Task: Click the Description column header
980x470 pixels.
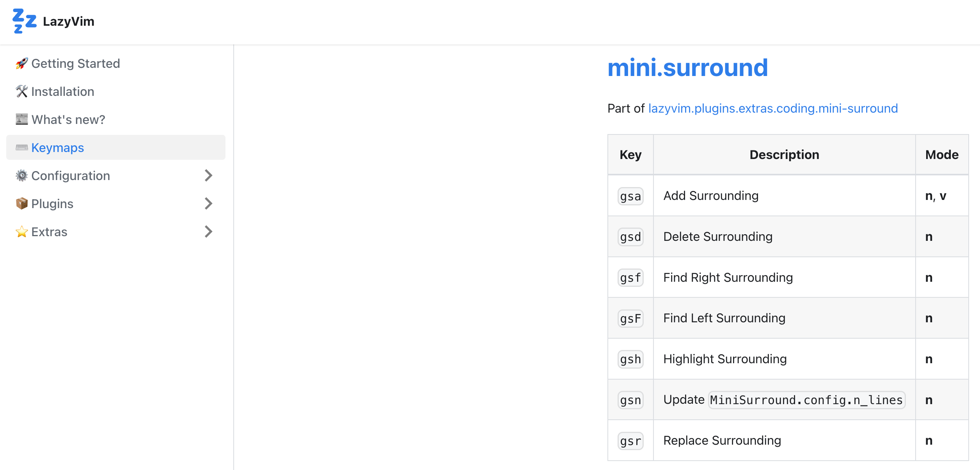Action: pos(784,155)
